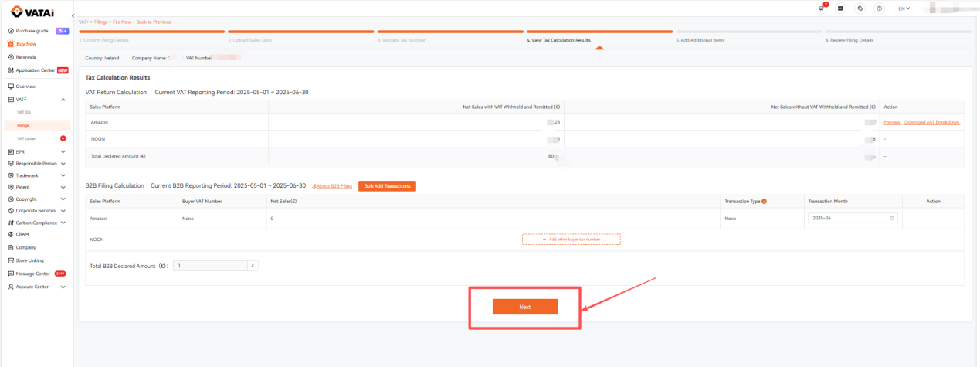The width and height of the screenshot is (980, 367).
Task: Click the Purchase guide icon in sidebar
Action: [x=11, y=31]
